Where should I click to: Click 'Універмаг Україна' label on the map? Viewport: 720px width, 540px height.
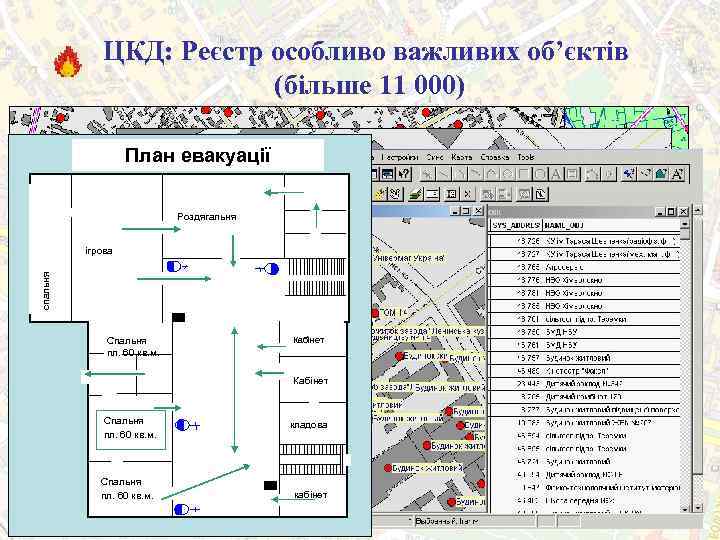[x=408, y=259]
